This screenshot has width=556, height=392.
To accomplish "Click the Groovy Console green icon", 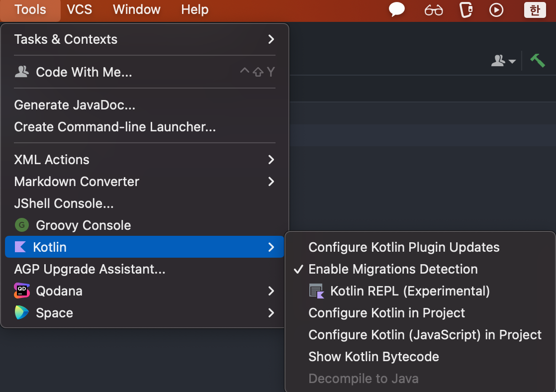I will click(x=21, y=225).
